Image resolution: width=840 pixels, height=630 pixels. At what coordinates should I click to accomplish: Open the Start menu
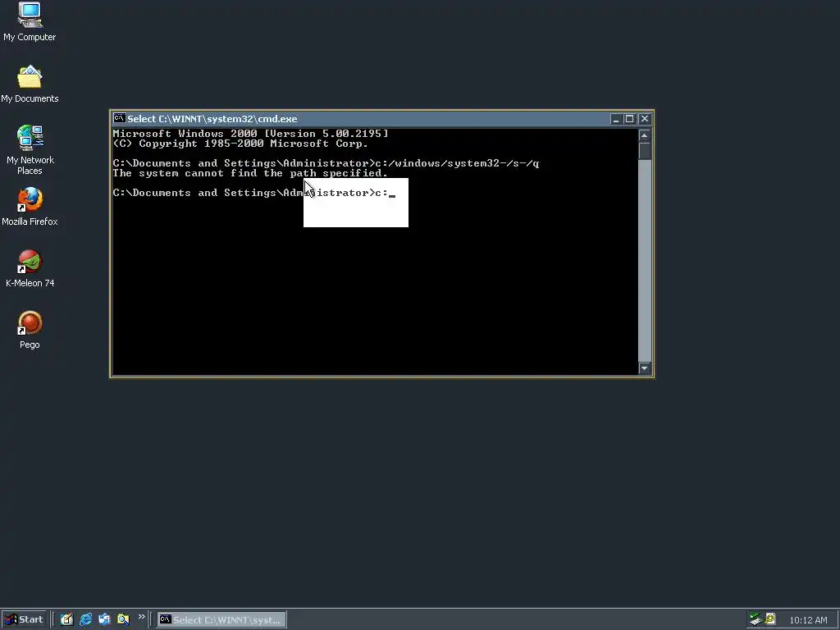(x=24, y=620)
